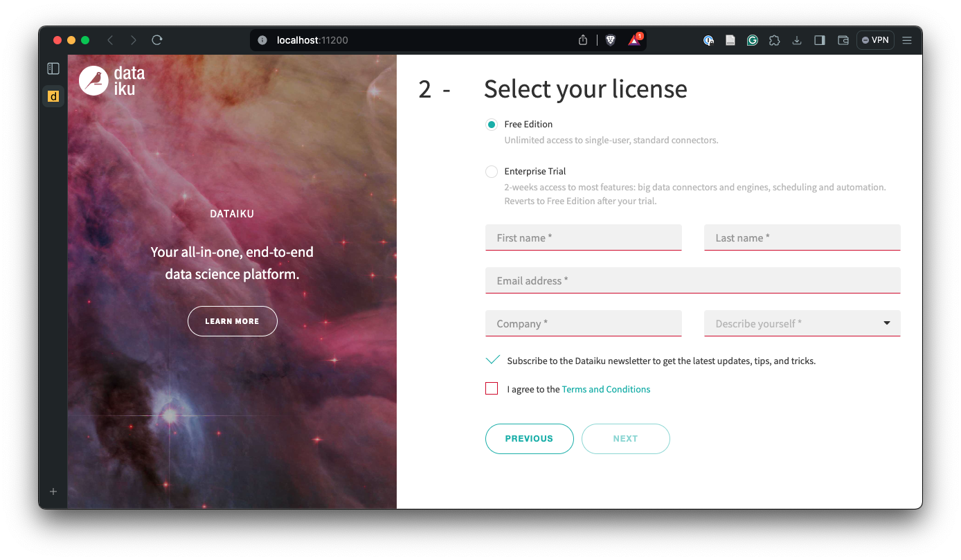Choose the Enterprise Trial license option

click(x=492, y=172)
